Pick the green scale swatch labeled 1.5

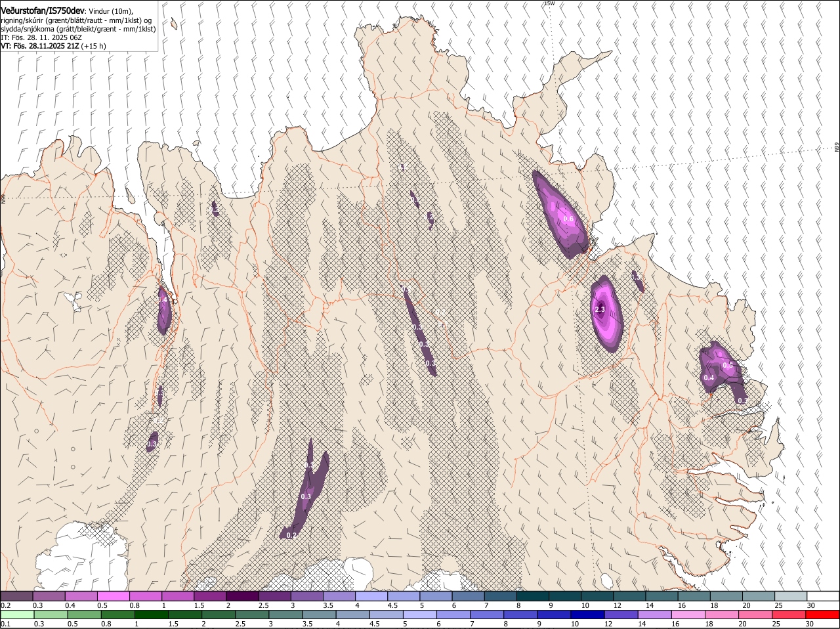184,615
